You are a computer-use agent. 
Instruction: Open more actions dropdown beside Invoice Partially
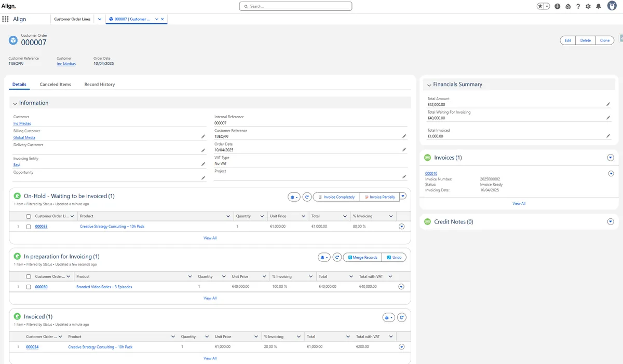(x=403, y=197)
